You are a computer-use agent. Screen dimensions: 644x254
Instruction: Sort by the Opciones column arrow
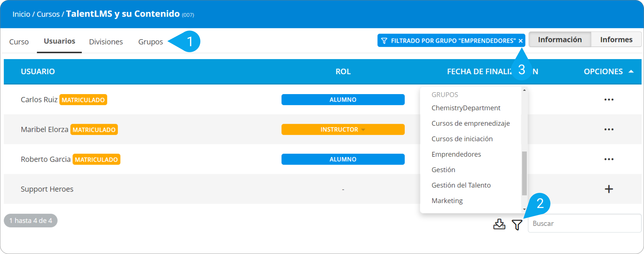pyautogui.click(x=631, y=71)
